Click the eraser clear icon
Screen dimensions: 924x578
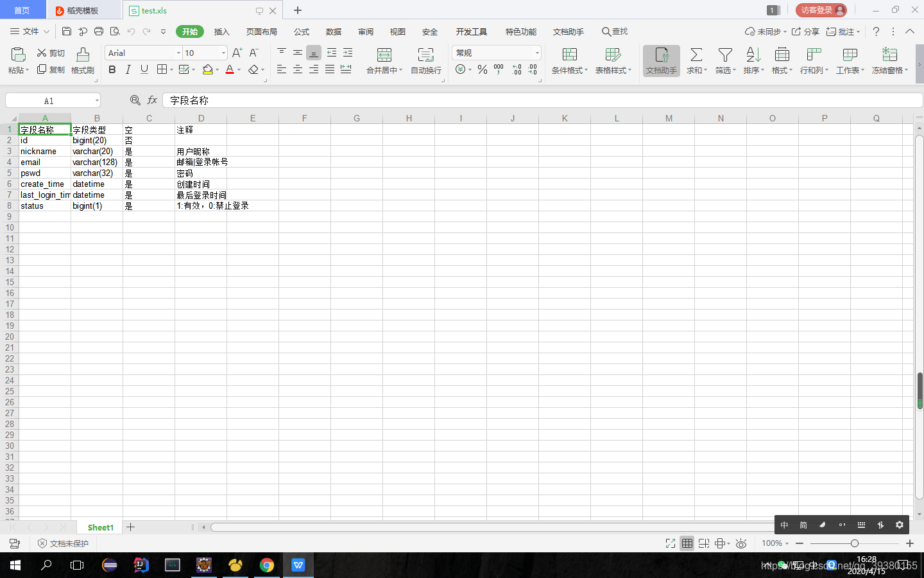pyautogui.click(x=253, y=69)
